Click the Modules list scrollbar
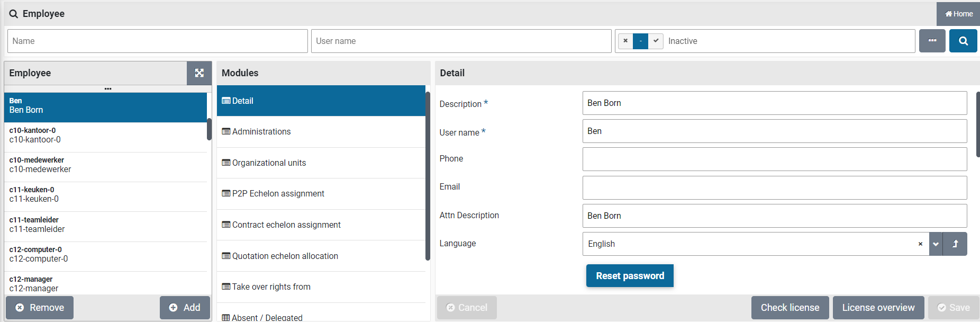The height and width of the screenshot is (322, 980). (x=428, y=175)
